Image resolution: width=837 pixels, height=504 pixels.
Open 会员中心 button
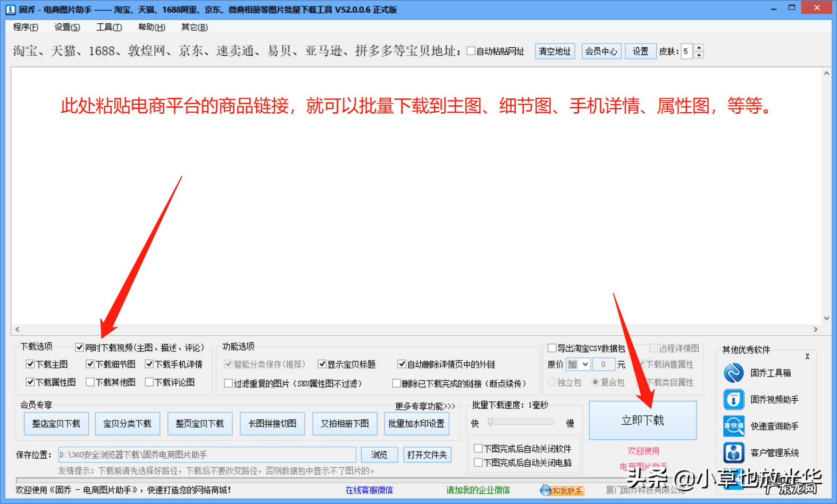click(601, 51)
